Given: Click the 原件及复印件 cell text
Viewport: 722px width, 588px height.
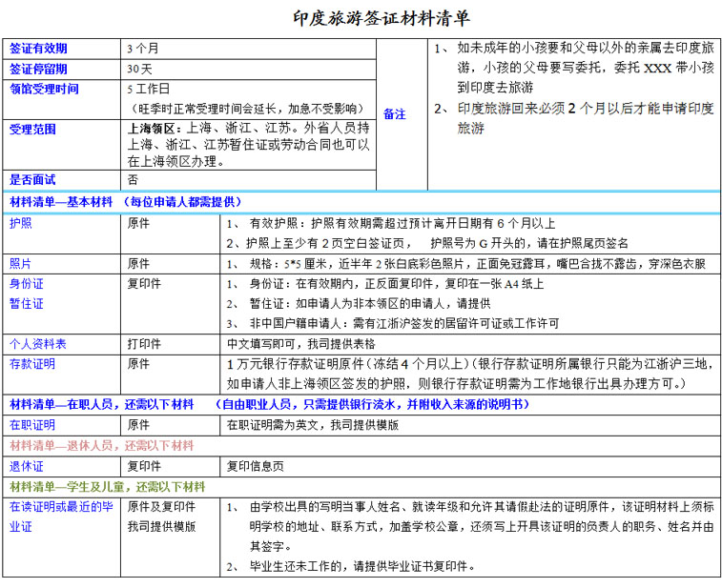Looking at the screenshot, I should tap(161, 507).
